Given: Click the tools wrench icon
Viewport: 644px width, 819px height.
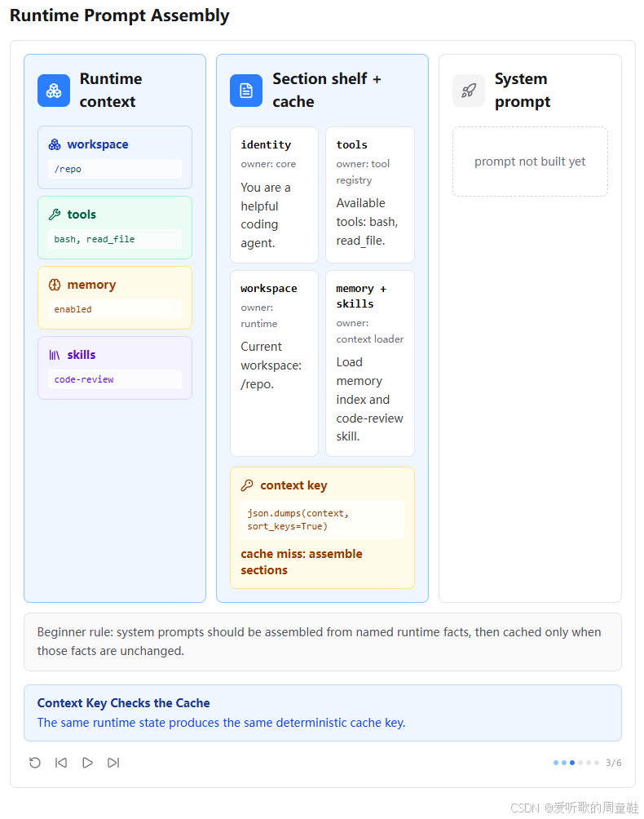Looking at the screenshot, I should click(55, 215).
